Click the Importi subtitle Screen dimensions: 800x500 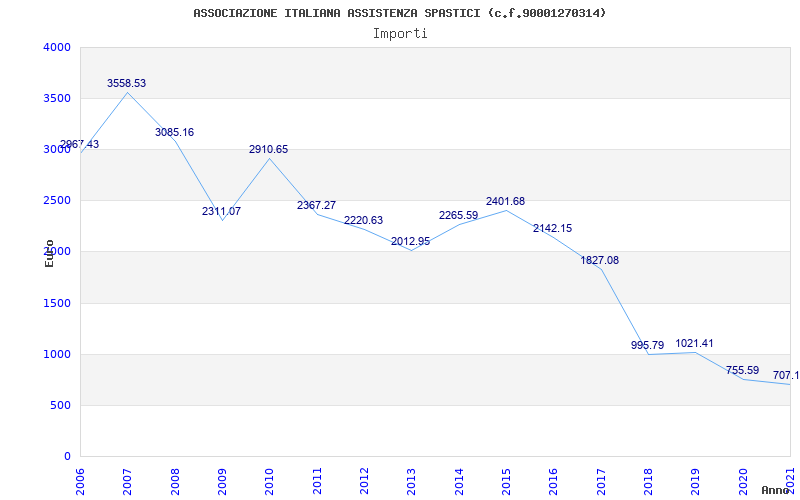pos(400,34)
